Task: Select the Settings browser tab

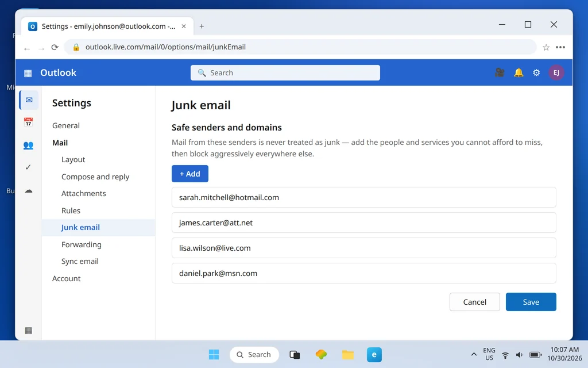Action: [107, 26]
